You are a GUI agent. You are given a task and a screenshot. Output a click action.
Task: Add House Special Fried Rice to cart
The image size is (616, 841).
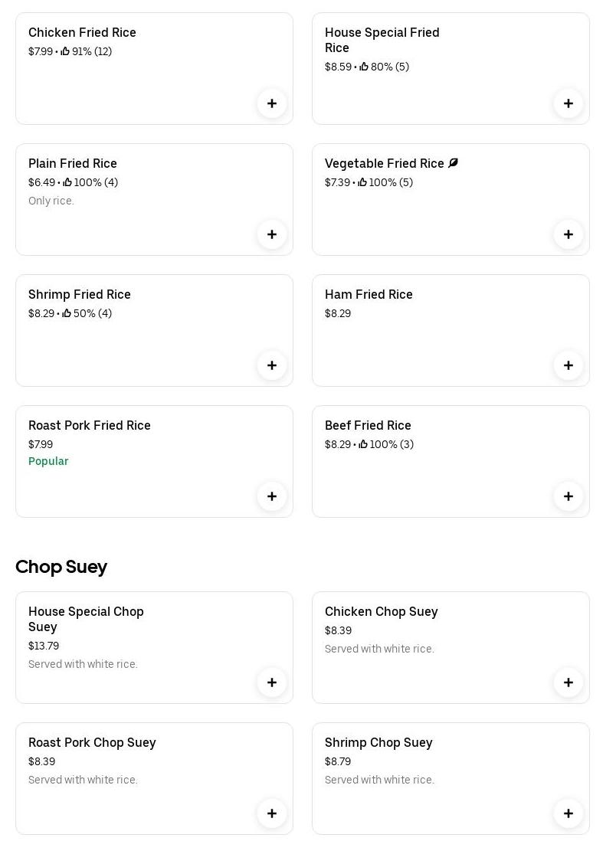(x=568, y=103)
